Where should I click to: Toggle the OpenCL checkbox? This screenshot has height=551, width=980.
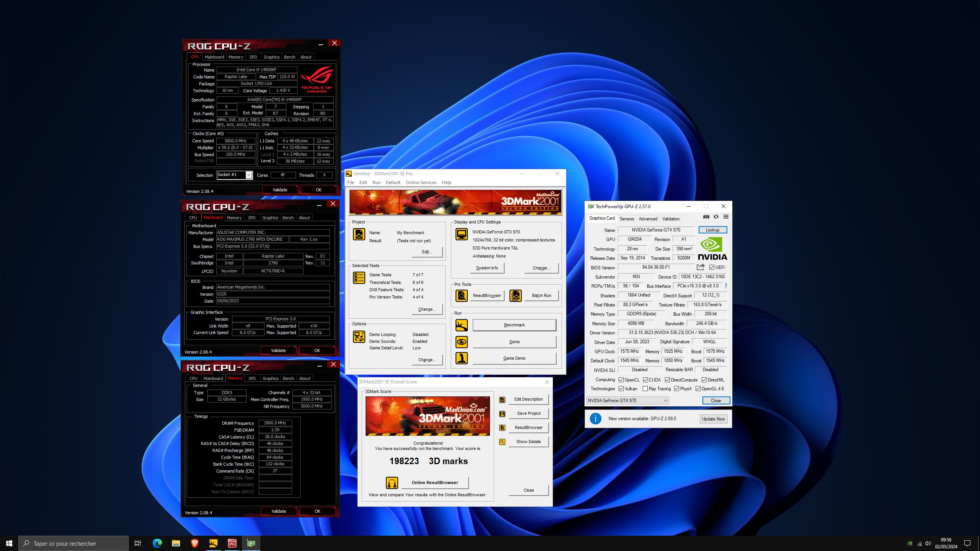pos(621,380)
